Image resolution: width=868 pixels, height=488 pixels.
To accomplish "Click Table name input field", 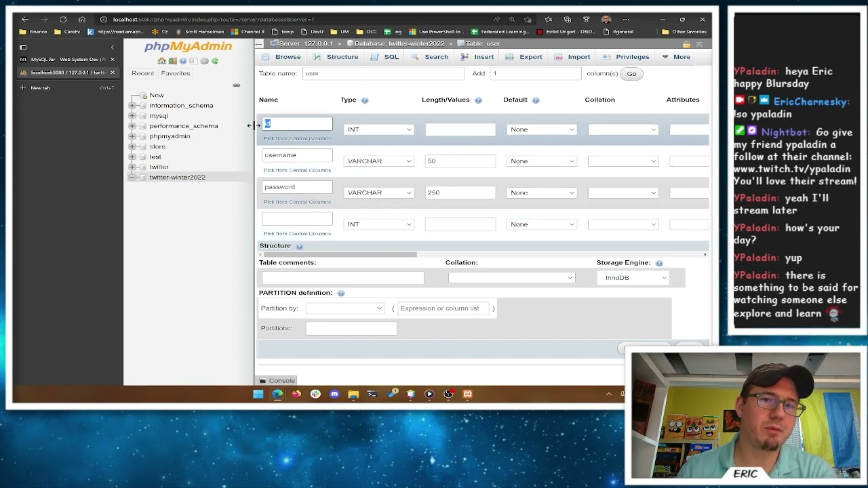I will coord(383,74).
